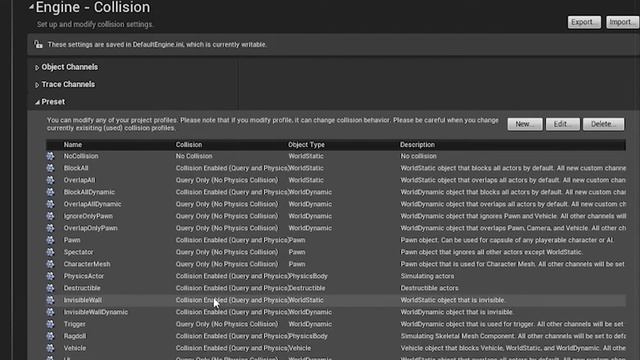
Task: Click 'WorldStatic object that is invisible.' description
Action: coord(453,300)
